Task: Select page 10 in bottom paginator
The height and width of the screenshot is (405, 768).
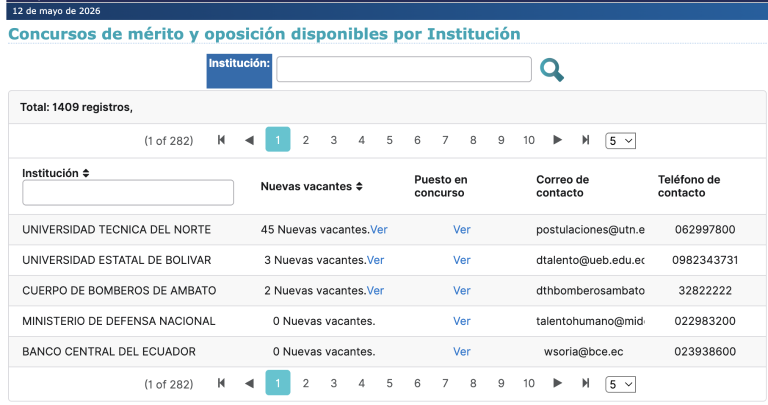Action: 529,383
